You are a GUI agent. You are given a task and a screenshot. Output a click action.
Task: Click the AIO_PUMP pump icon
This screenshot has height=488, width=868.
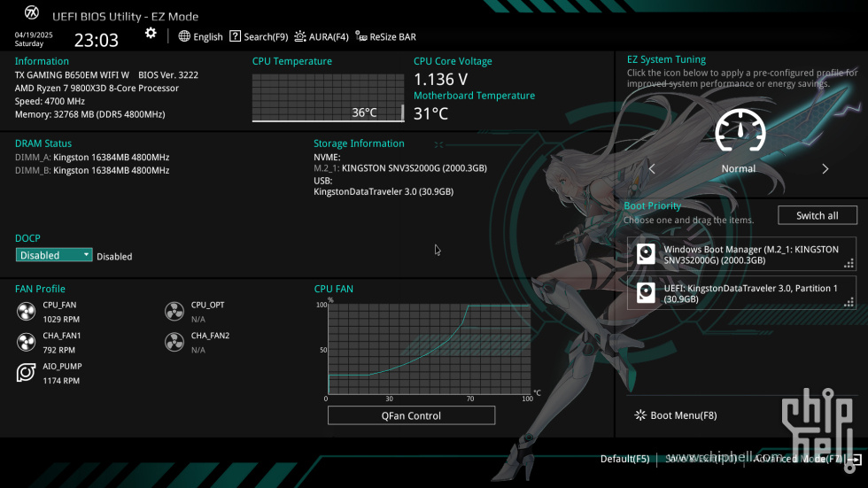tap(26, 373)
